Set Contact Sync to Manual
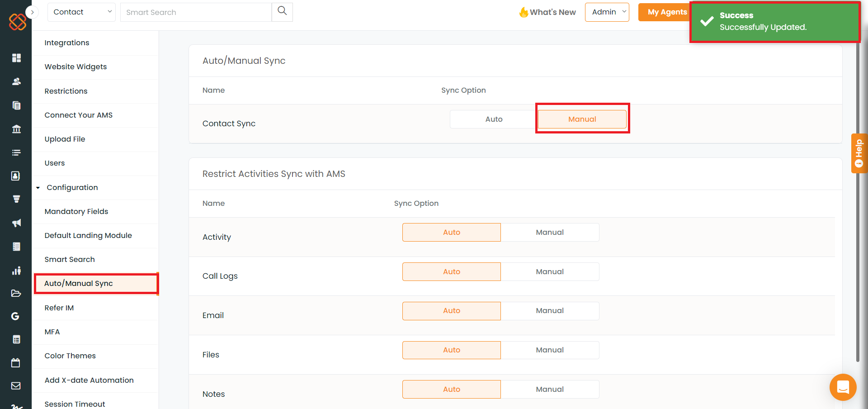The image size is (868, 409). tap(582, 119)
